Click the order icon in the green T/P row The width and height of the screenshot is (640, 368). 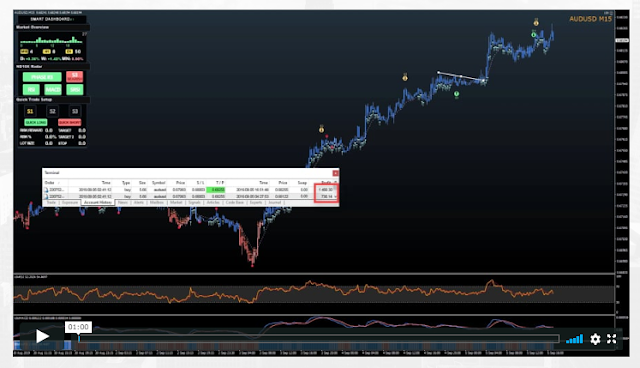click(x=46, y=190)
